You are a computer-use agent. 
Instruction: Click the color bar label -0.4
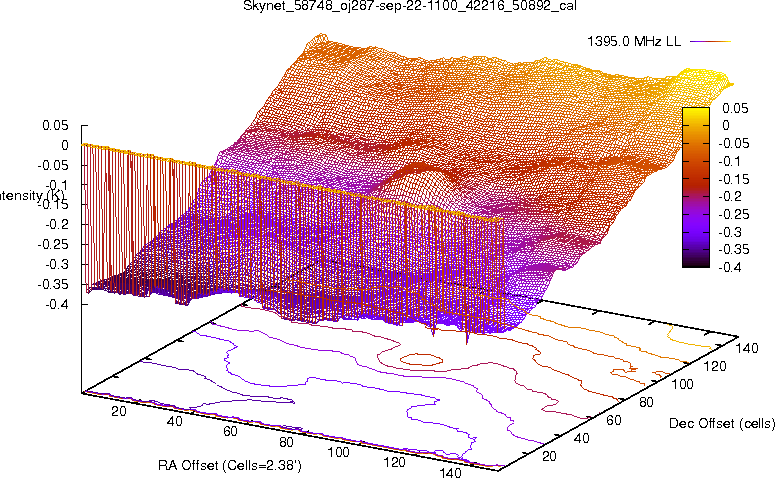tap(730, 267)
